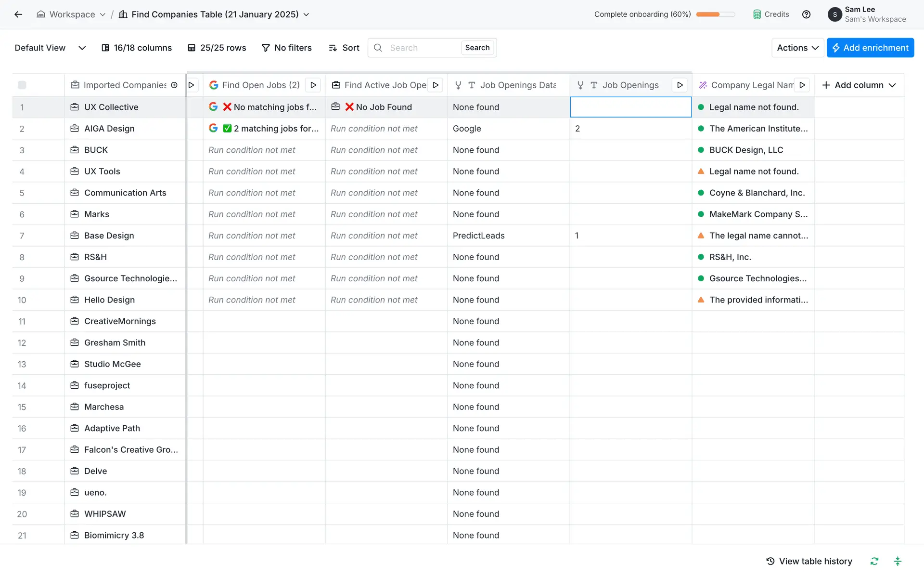The height and width of the screenshot is (578, 924).
Task: Expand the Actions dropdown
Action: (x=797, y=48)
